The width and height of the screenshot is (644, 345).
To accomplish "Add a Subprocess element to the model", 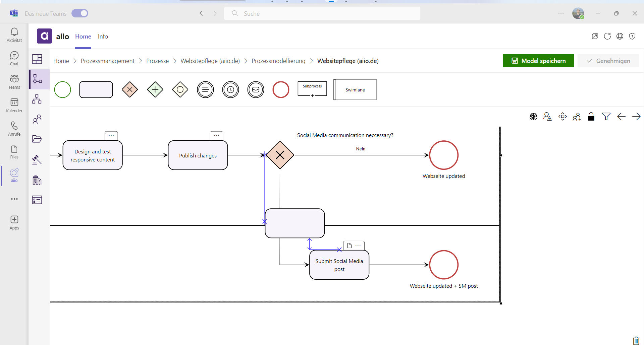I will click(312, 88).
